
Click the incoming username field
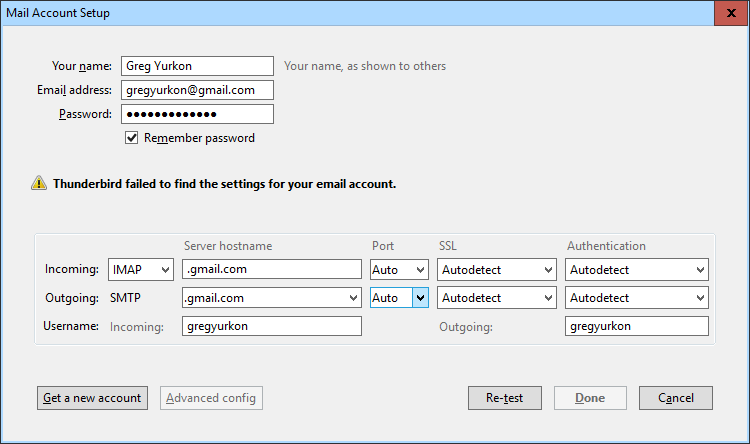tap(271, 326)
